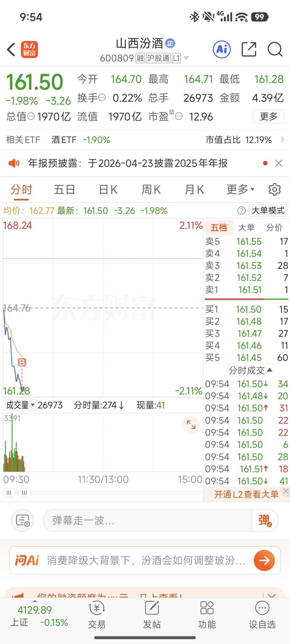290x644 pixels.
Task: Tap the 161.51↑ 18 trade row
Action: (247, 469)
